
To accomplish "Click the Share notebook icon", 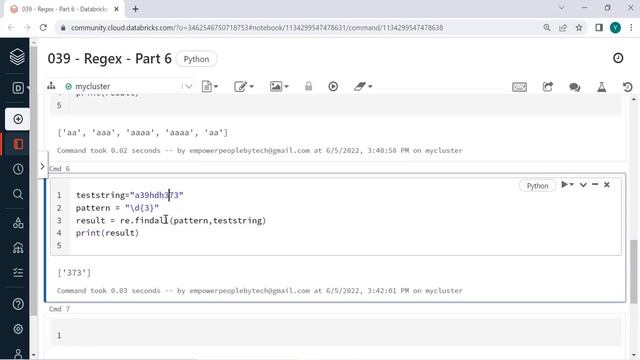I will (548, 87).
